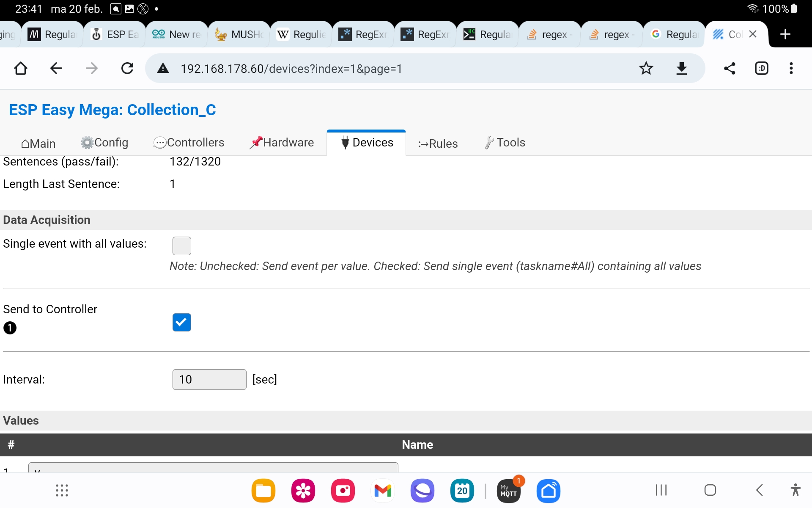The height and width of the screenshot is (508, 812).
Task: Click the Devices plugin icon
Action: (x=345, y=142)
